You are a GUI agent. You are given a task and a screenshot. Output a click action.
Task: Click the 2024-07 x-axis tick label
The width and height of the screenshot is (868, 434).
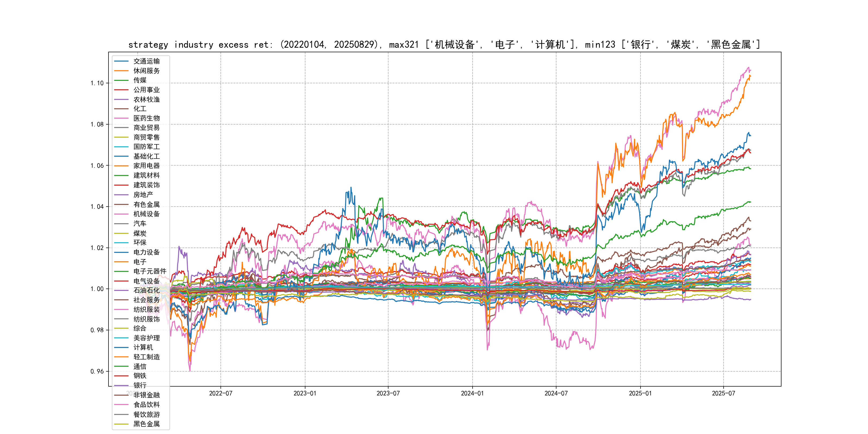click(556, 393)
